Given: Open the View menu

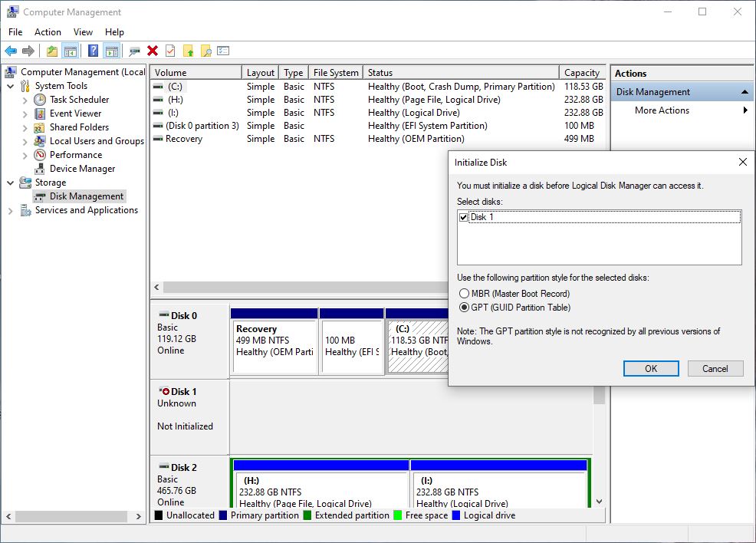Looking at the screenshot, I should click(83, 32).
